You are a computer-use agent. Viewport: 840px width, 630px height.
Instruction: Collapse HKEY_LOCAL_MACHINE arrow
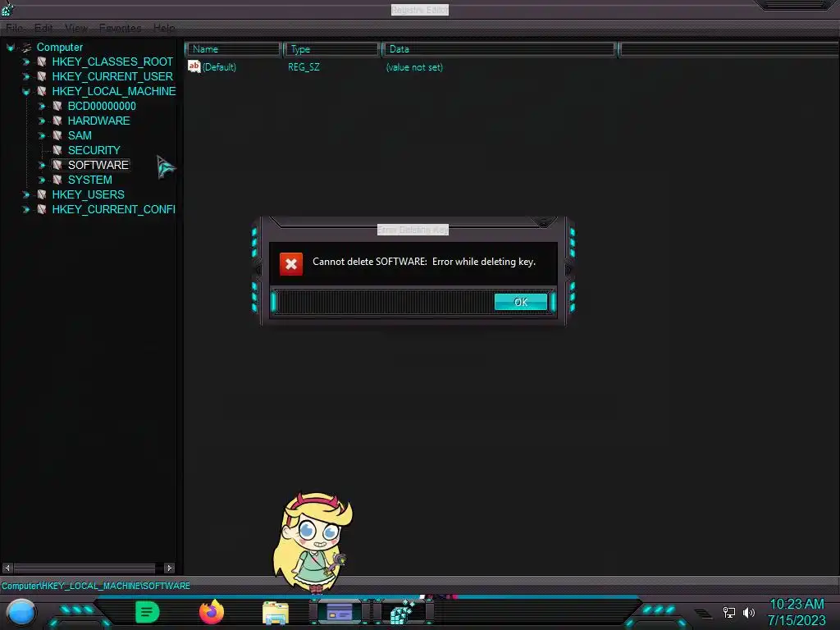(x=25, y=92)
